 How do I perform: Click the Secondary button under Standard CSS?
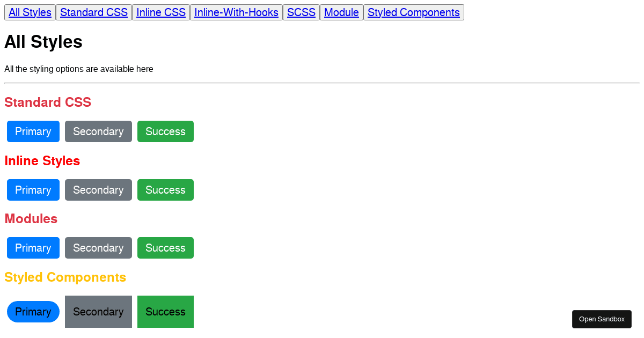(x=98, y=131)
